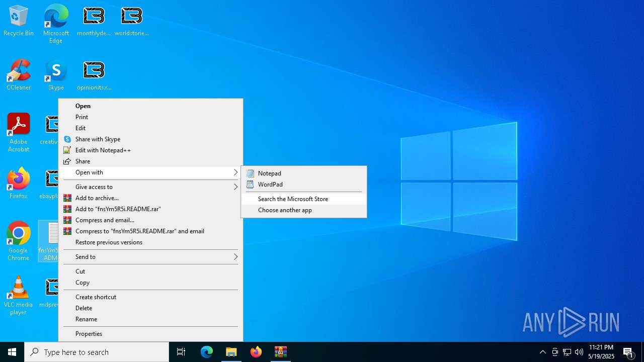Screen dimensions: 644x362
Task: Expand the Open with submenu arrow
Action: tap(235, 172)
